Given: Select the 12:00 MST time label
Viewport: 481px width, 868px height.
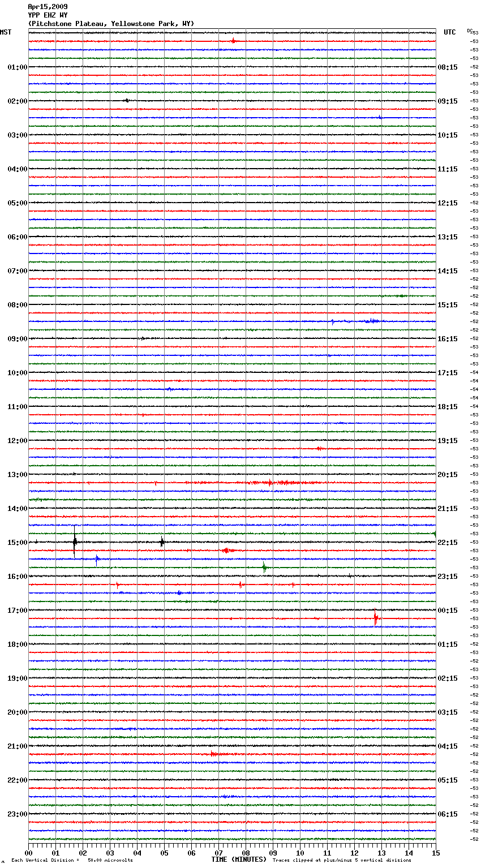Looking at the screenshot, I should [17, 441].
